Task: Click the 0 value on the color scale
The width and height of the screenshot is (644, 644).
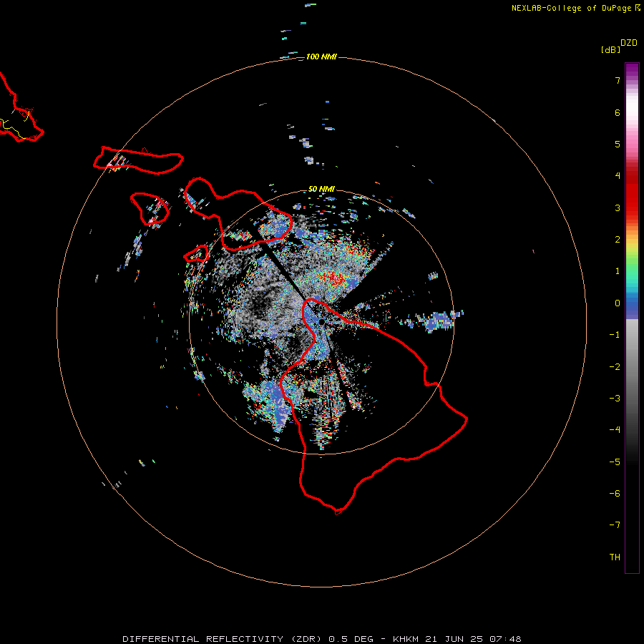Action: pyautogui.click(x=618, y=303)
